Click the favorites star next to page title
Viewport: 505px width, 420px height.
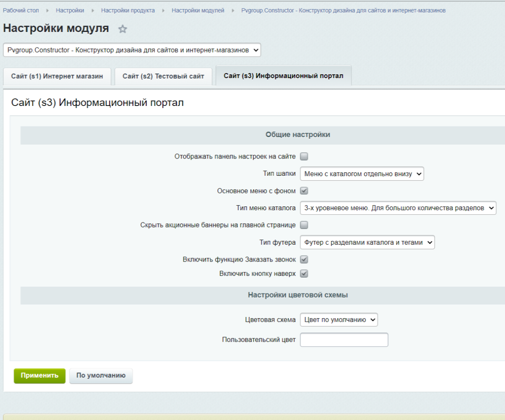[122, 29]
